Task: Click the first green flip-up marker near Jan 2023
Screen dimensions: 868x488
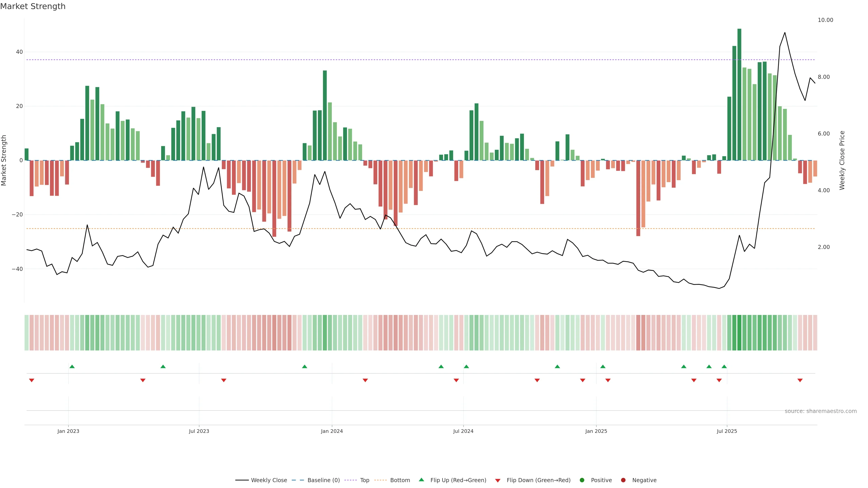Action: point(72,366)
